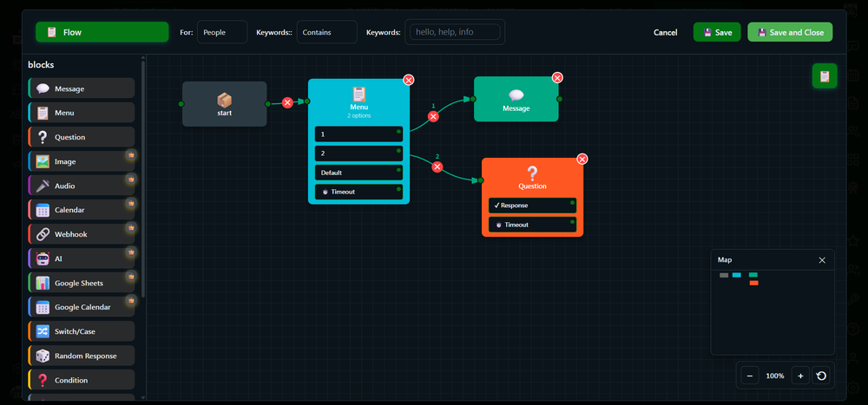Click the Calendar block in sidebar
The image size is (868, 405).
point(82,210)
